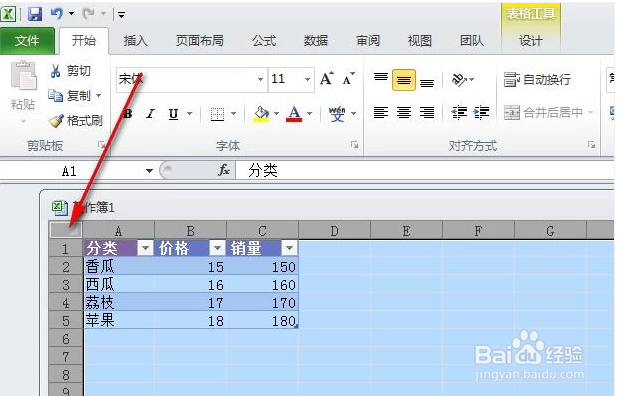The width and height of the screenshot is (619, 396).
Task: Open the 分类 column filter dropdown
Action: [x=145, y=248]
